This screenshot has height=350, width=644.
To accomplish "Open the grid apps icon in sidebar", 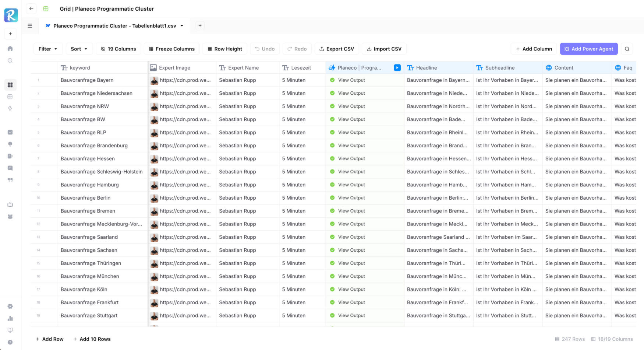I will [x=10, y=85].
